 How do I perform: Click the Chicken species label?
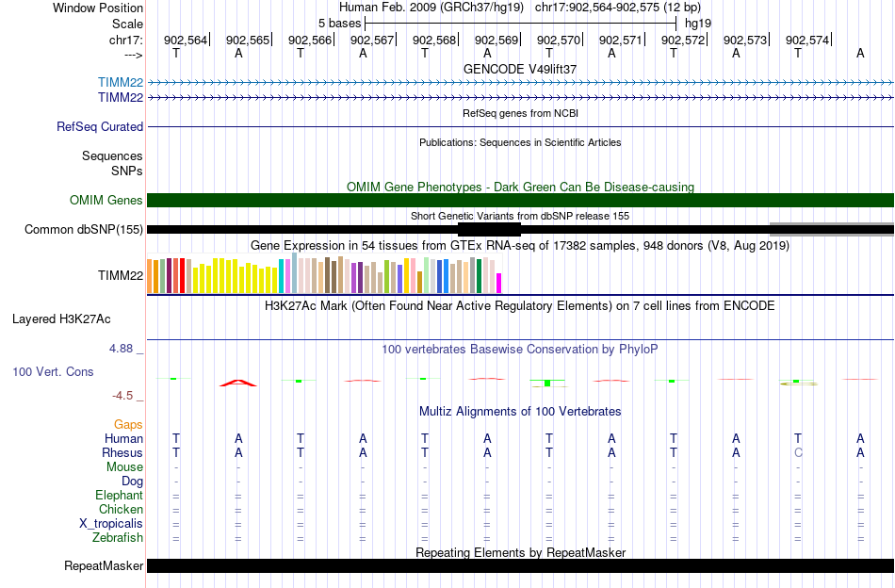pyautogui.click(x=121, y=509)
